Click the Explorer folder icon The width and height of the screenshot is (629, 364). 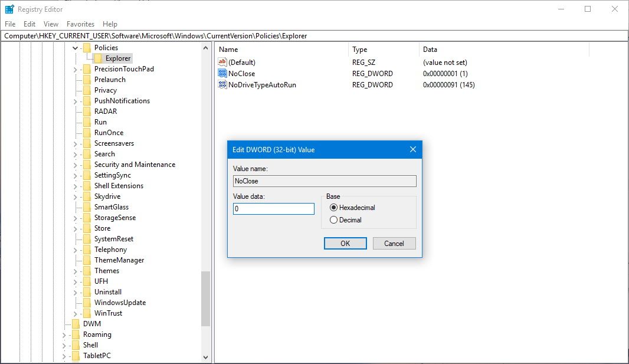97,58
